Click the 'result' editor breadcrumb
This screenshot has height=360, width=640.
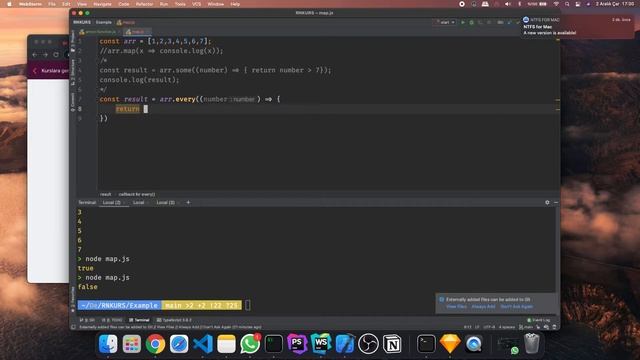[105, 194]
